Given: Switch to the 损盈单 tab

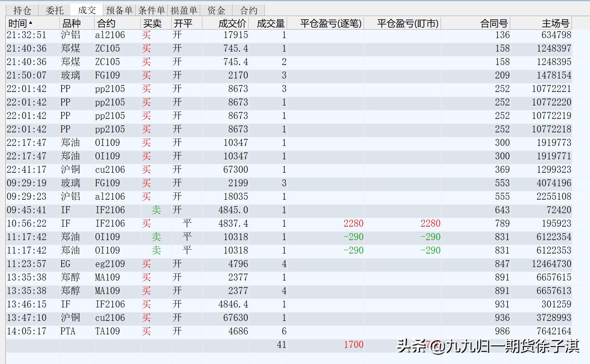Looking at the screenshot, I should (184, 10).
